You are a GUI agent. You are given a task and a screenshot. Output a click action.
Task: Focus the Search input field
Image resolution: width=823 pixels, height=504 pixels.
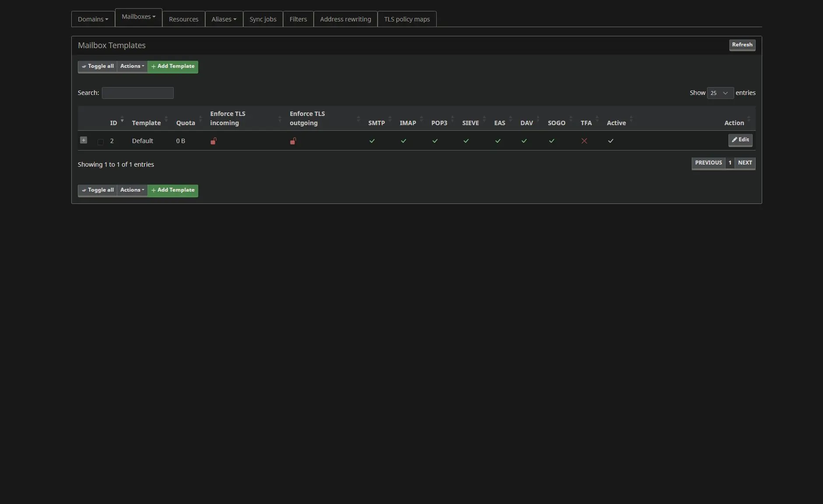coord(138,93)
